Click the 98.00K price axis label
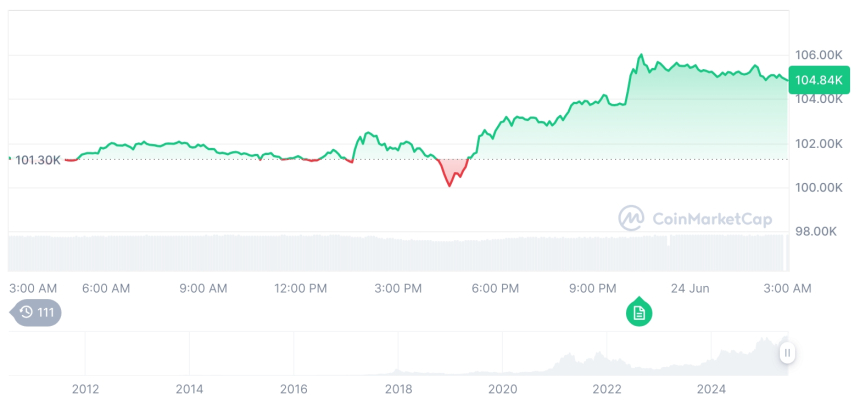Image resolution: width=860 pixels, height=401 pixels. coord(817,231)
